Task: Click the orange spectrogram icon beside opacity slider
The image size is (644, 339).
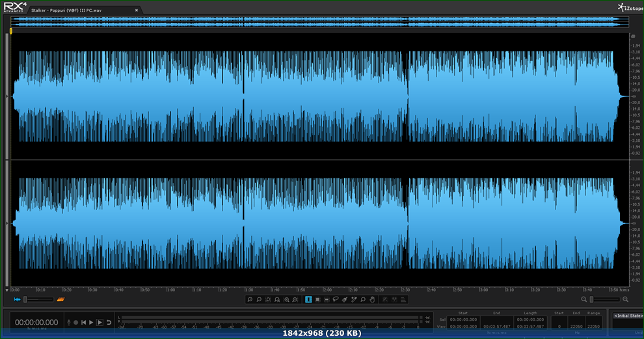Action: pyautogui.click(x=60, y=299)
